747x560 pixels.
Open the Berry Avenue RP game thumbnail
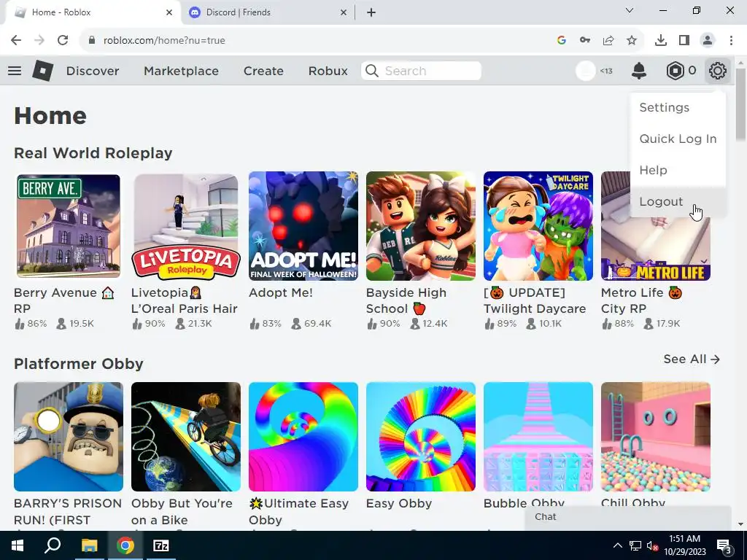(x=69, y=226)
